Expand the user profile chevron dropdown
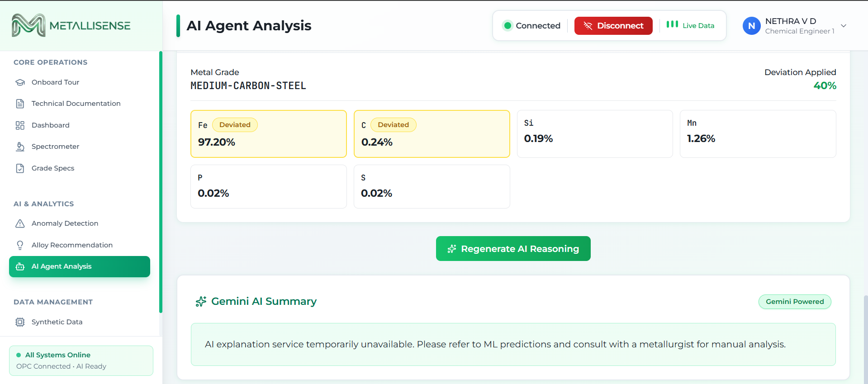The height and width of the screenshot is (384, 868). pos(844,26)
